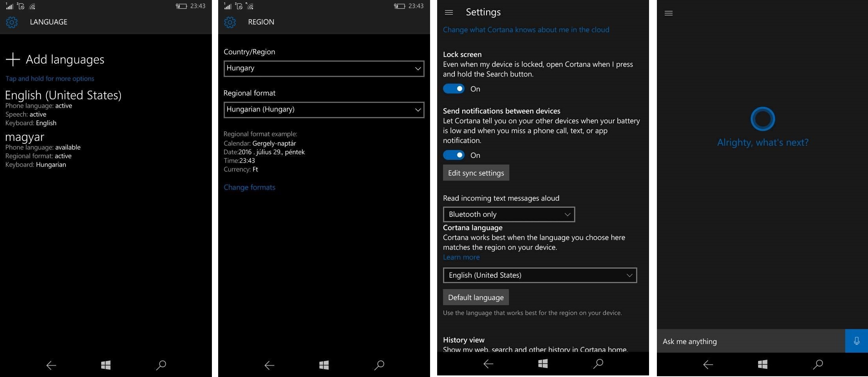Tap the Back arrow on the REGION screen
The height and width of the screenshot is (377, 868).
click(269, 365)
